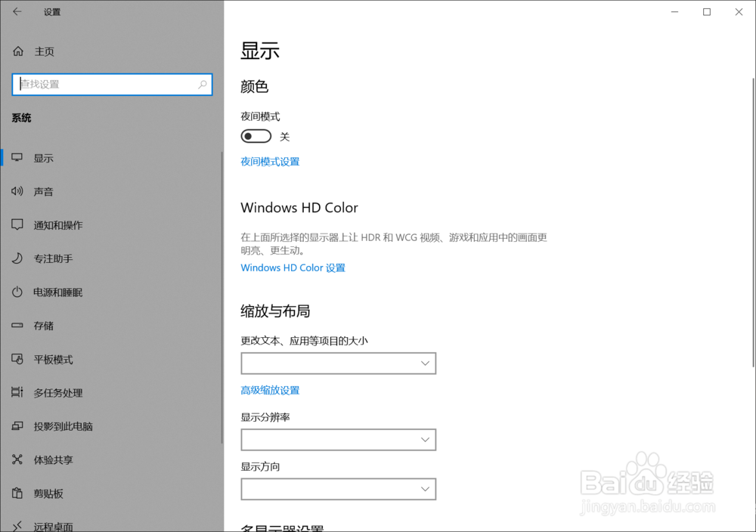Viewport: 756px width, 532px height.
Task: Click the projection icon for 投影到此电脑
Action: [x=17, y=426]
